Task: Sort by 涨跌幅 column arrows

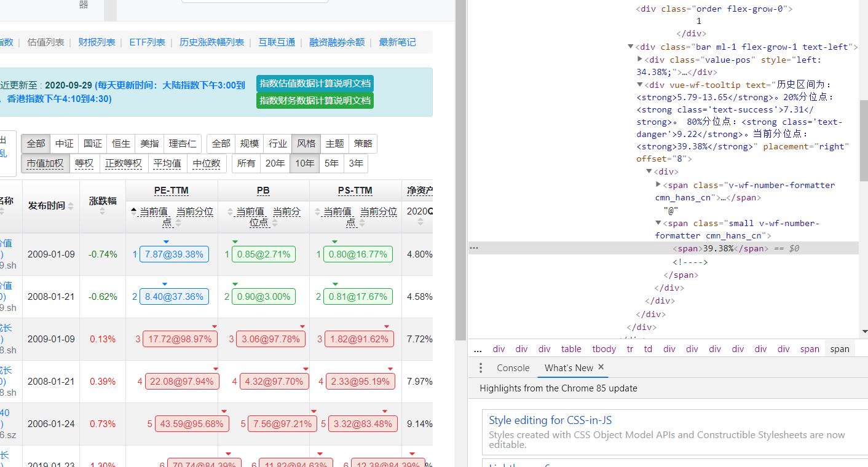Action: pyautogui.click(x=103, y=211)
